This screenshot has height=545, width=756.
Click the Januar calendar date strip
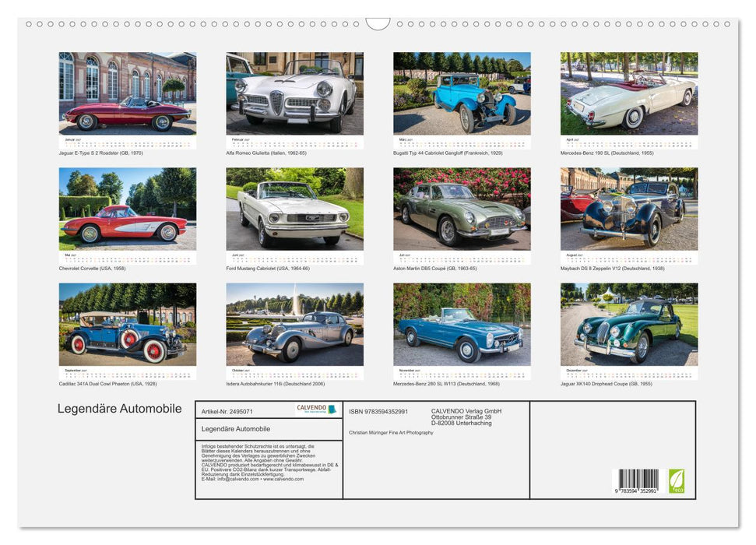pyautogui.click(x=127, y=144)
